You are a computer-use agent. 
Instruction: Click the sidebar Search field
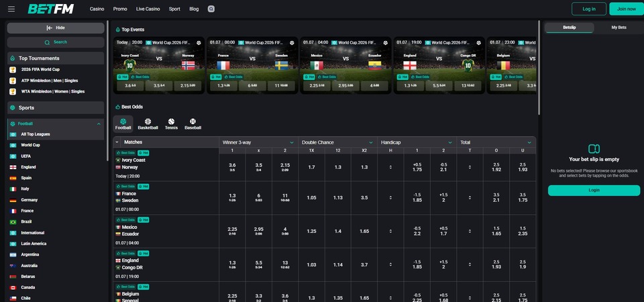click(56, 42)
